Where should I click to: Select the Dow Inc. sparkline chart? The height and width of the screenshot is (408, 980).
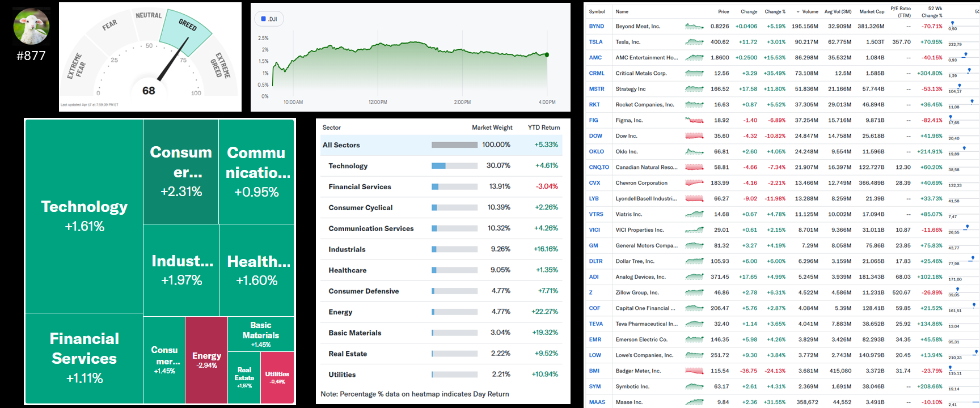694,136
